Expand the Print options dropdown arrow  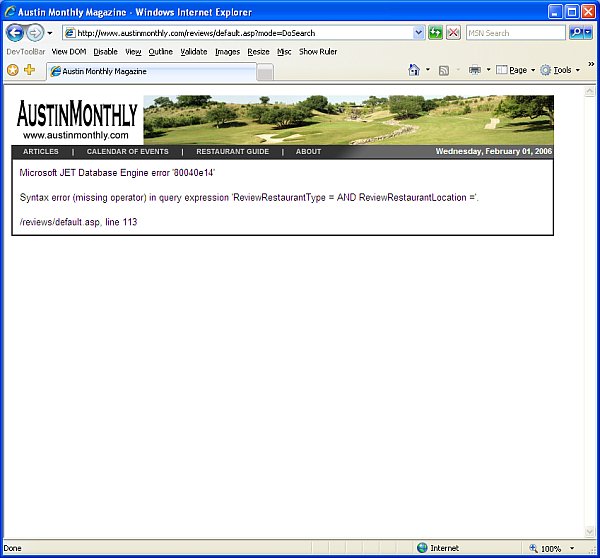pos(488,70)
